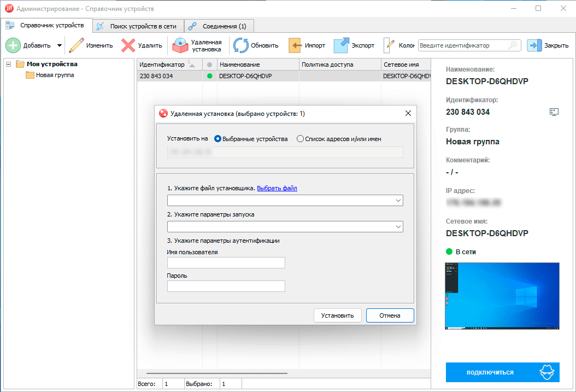Click the DESKTOP-D6QHDVP name cell in table
Viewport: 576px width, 392px height.
tap(258, 76)
